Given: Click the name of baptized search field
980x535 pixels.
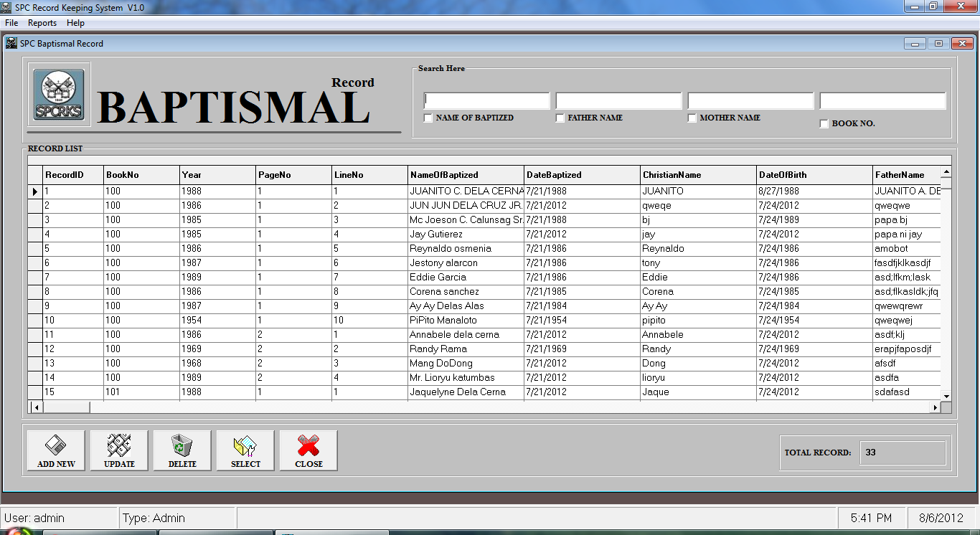Looking at the screenshot, I should [x=486, y=100].
